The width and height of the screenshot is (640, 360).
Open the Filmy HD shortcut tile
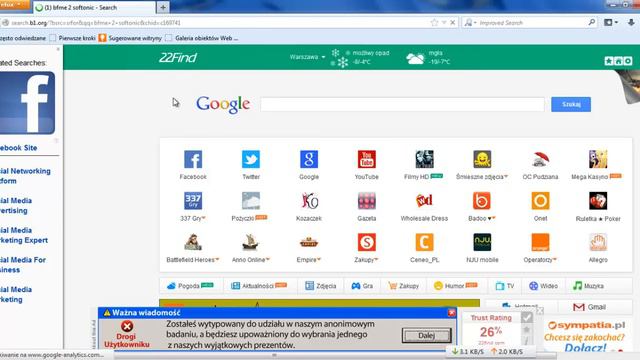coord(424,165)
